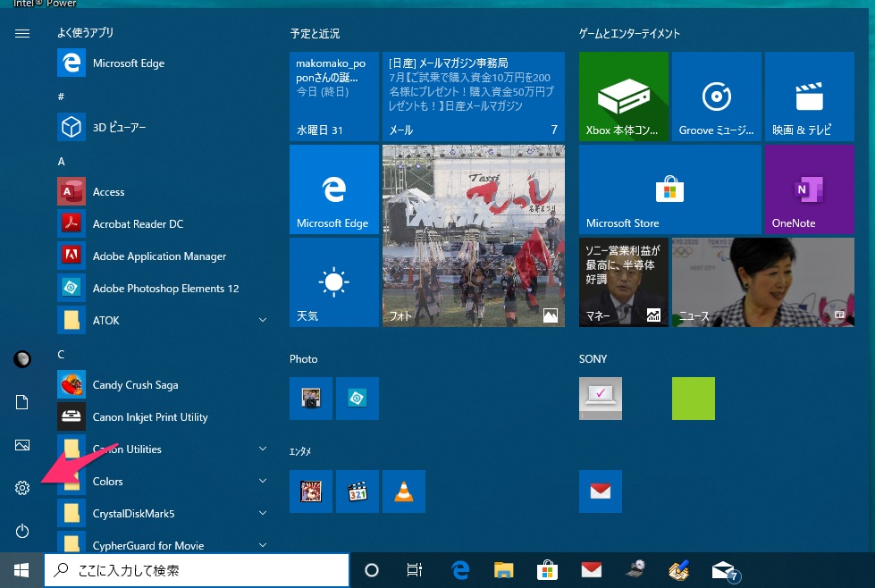Open the anime character tile in エンタメ group
Screen dimensions: 875x588
point(311,491)
